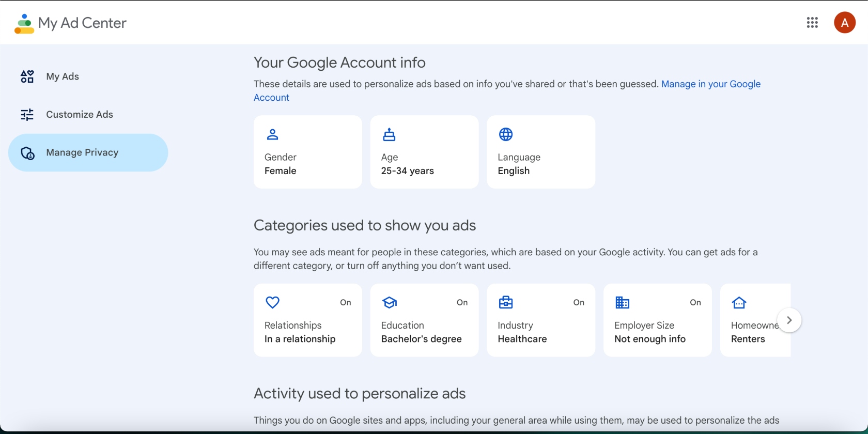Screen dimensions: 868x434
Task: Click the Language globe icon
Action: point(506,135)
